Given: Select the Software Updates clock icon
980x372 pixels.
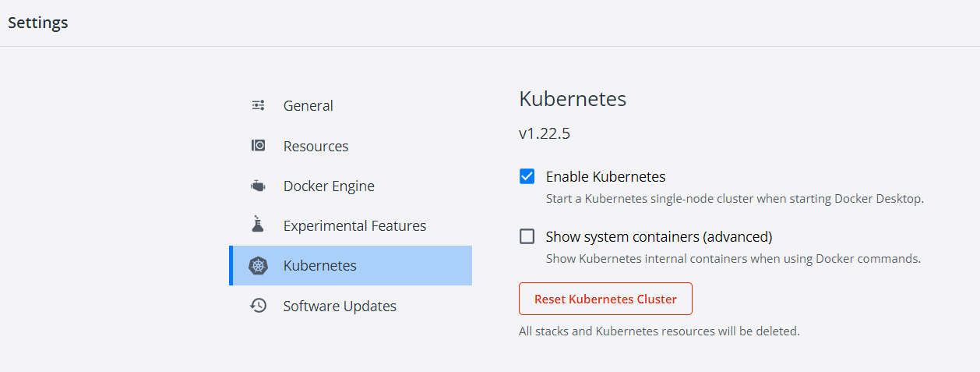Looking at the screenshot, I should 258,306.
